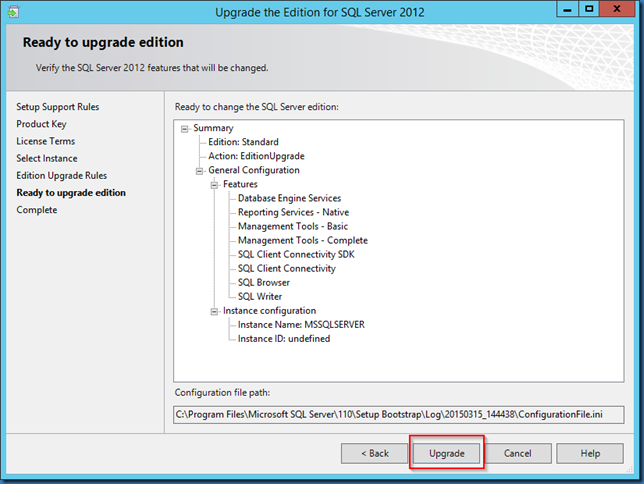The image size is (644, 484).
Task: Select the General Configuration label
Action: (x=254, y=170)
